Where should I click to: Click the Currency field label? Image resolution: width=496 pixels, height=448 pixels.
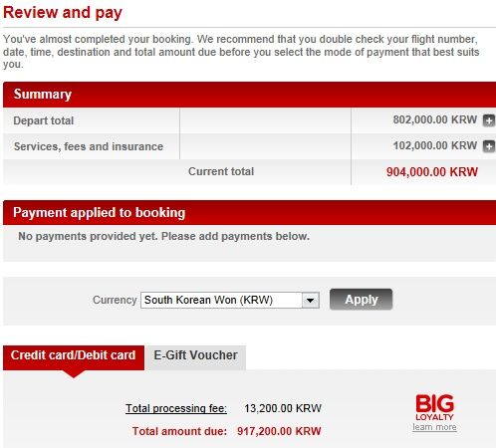[x=115, y=300]
